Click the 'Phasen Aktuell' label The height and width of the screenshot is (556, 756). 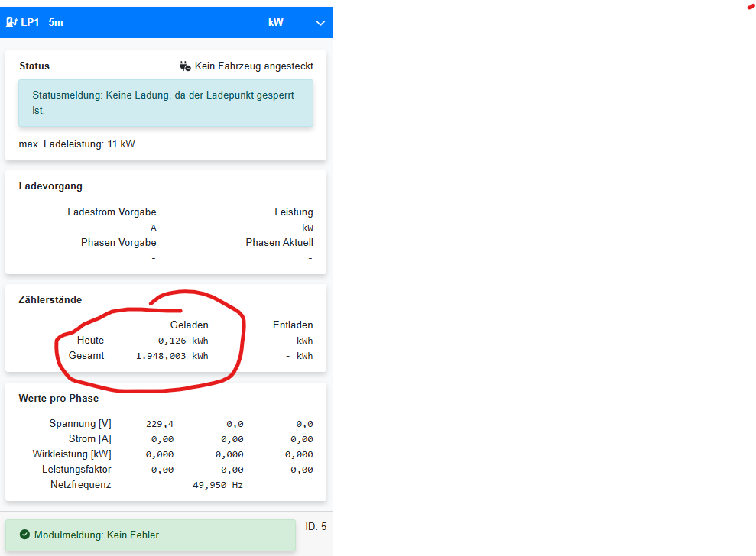click(280, 242)
